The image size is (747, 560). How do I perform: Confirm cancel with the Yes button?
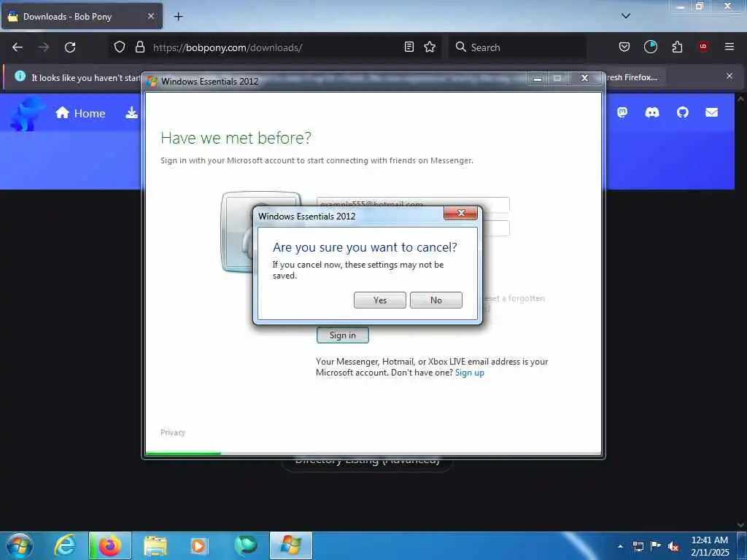[379, 300]
